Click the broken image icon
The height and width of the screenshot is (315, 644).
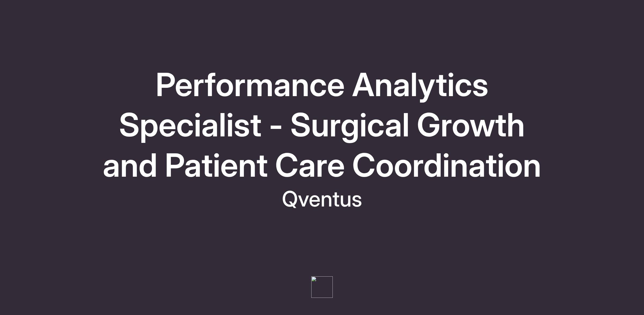click(314, 279)
